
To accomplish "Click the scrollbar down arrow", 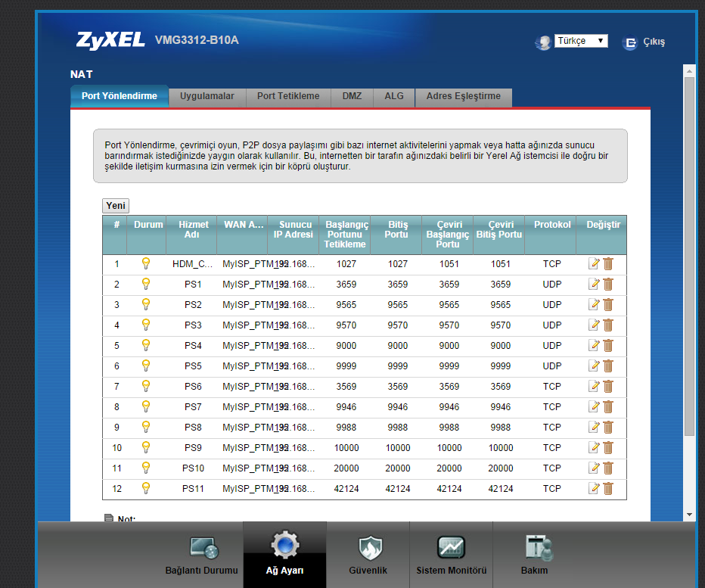I will pyautogui.click(x=689, y=515).
